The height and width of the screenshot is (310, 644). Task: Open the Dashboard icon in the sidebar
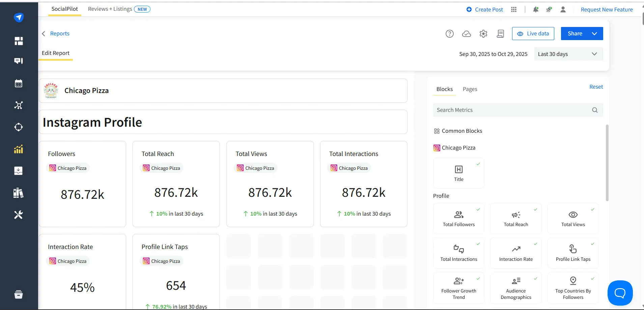point(19,40)
